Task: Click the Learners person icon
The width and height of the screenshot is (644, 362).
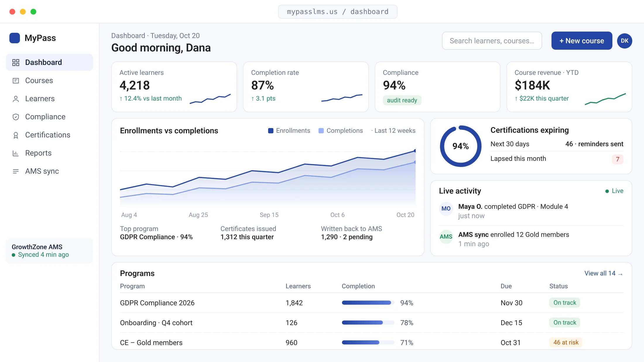Action: click(16, 99)
